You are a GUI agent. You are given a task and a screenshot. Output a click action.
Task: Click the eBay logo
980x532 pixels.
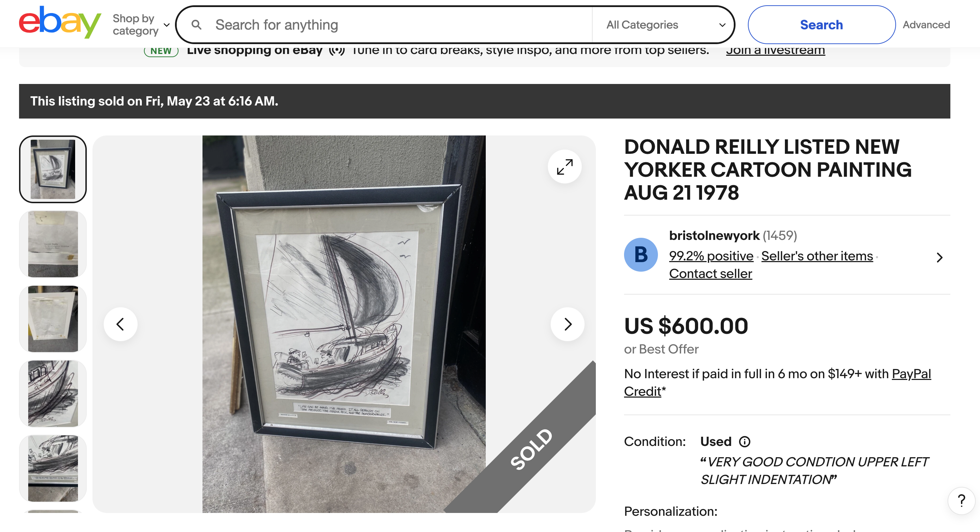[60, 23]
